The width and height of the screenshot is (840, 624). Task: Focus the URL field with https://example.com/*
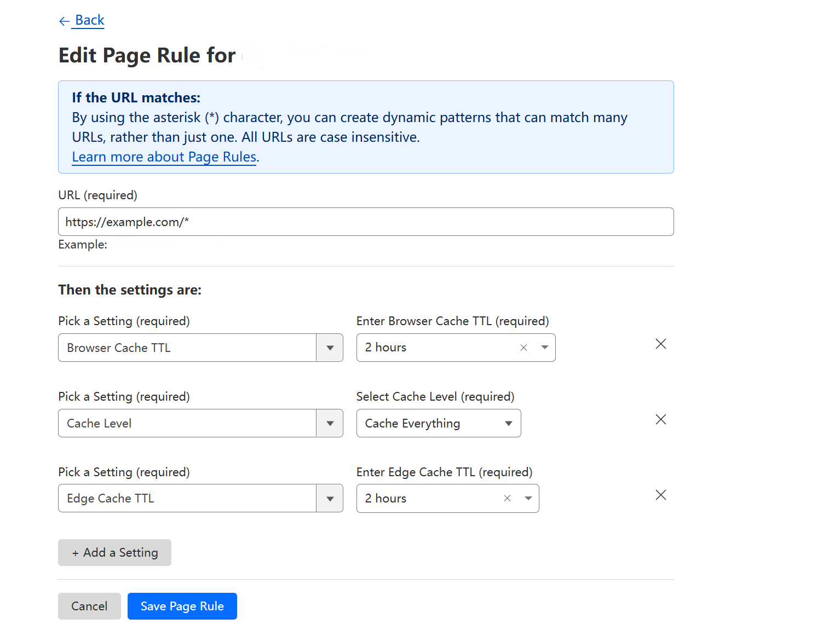pyautogui.click(x=366, y=222)
